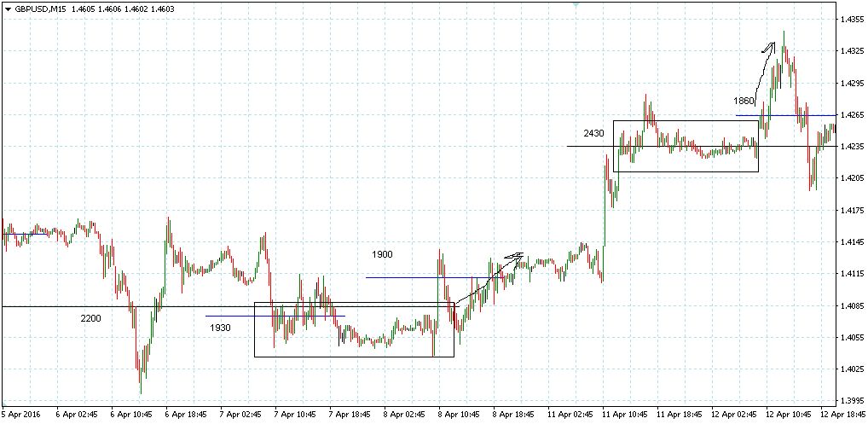Click the 1.4085 price scale label
Image resolution: width=868 pixels, height=424 pixels.
[852, 305]
